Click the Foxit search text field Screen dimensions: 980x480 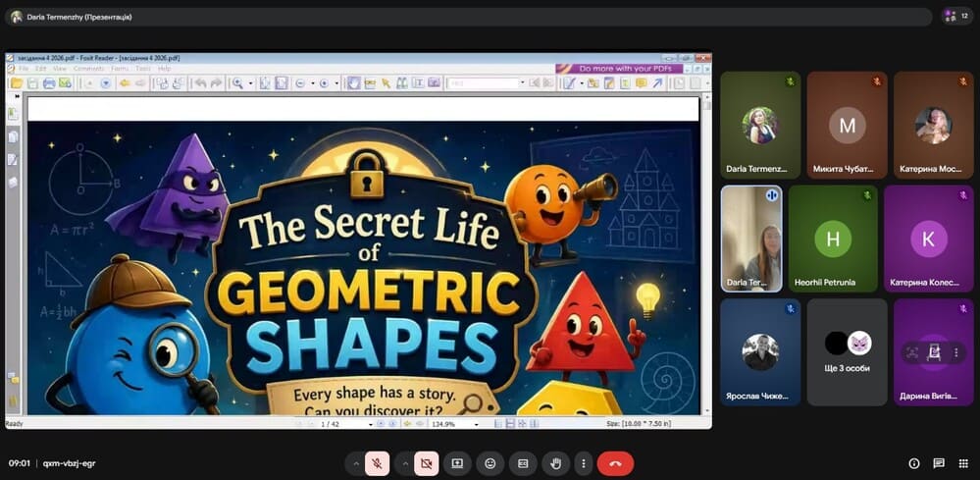[x=483, y=83]
